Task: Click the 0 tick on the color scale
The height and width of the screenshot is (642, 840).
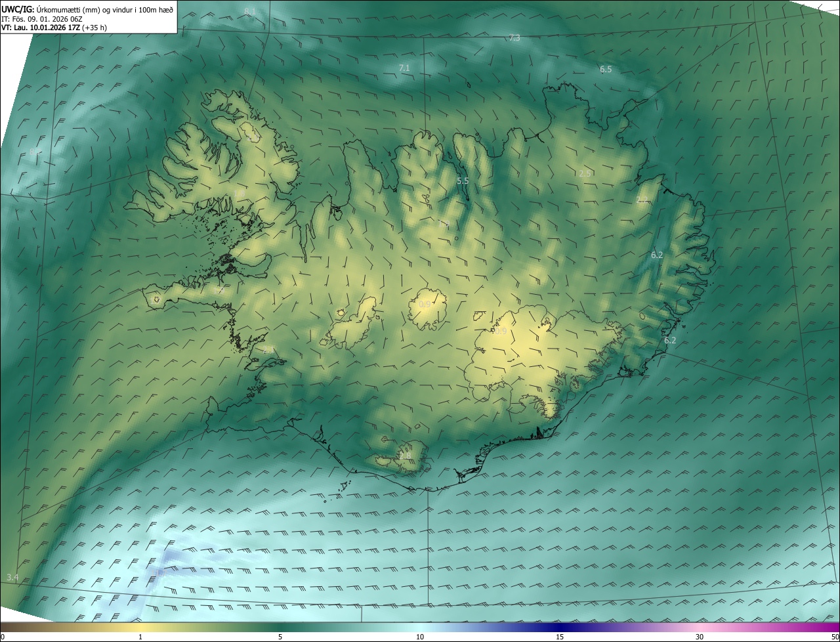Action: [3, 637]
